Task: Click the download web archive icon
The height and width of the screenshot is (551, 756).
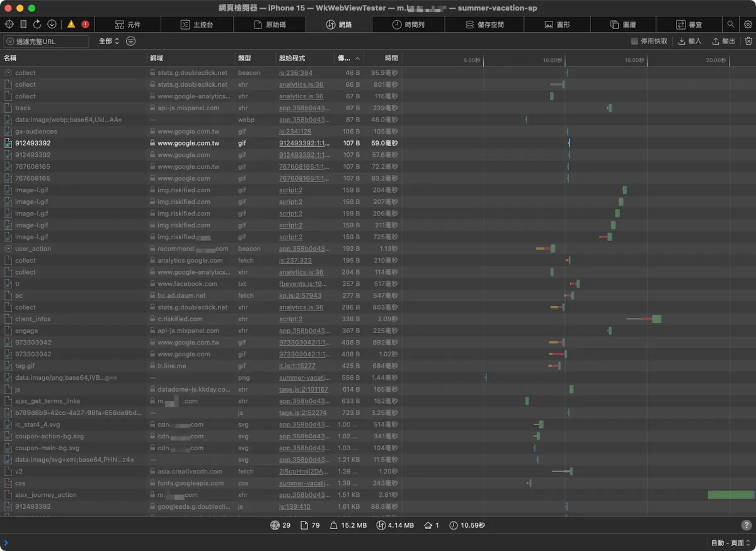Action: pyautogui.click(x=52, y=25)
